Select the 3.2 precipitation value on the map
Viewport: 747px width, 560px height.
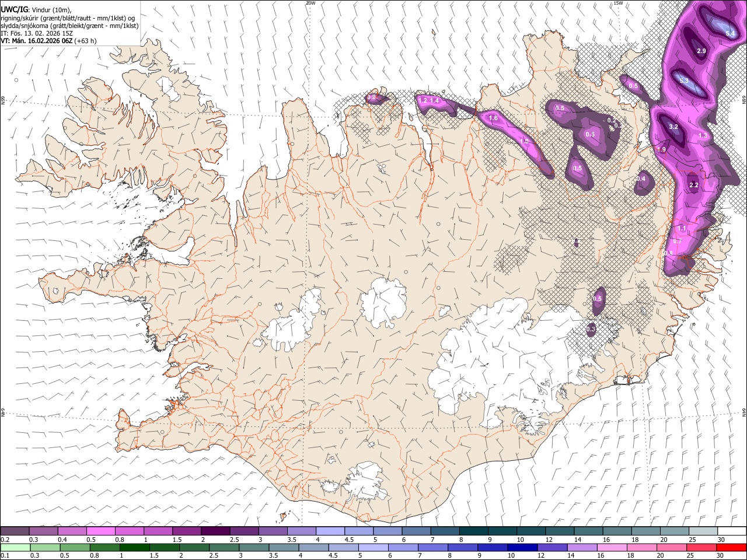point(673,127)
